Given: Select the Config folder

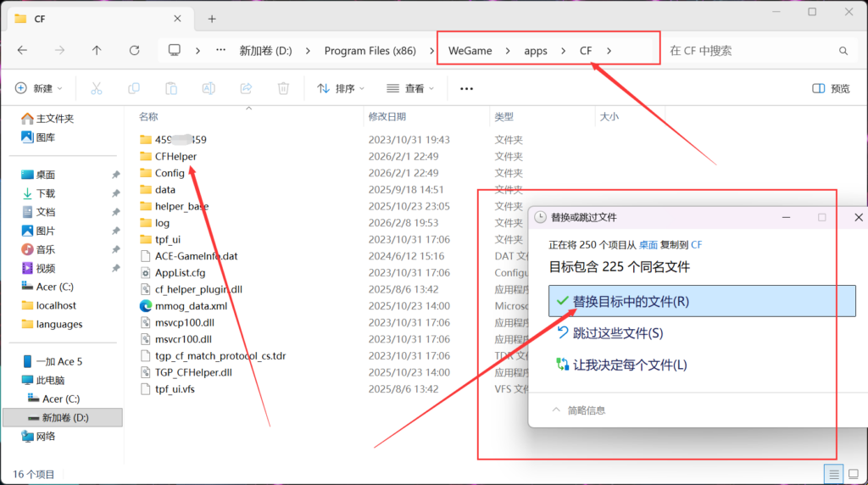Looking at the screenshot, I should (162, 173).
